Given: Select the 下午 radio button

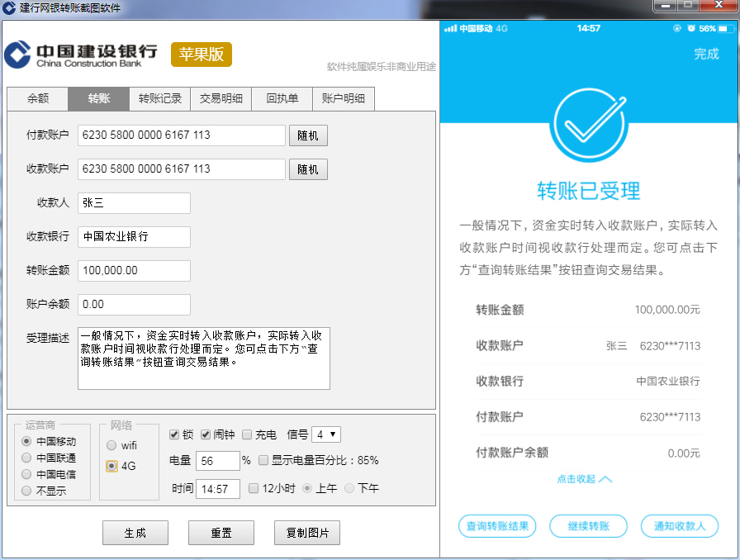Looking at the screenshot, I should [x=349, y=488].
